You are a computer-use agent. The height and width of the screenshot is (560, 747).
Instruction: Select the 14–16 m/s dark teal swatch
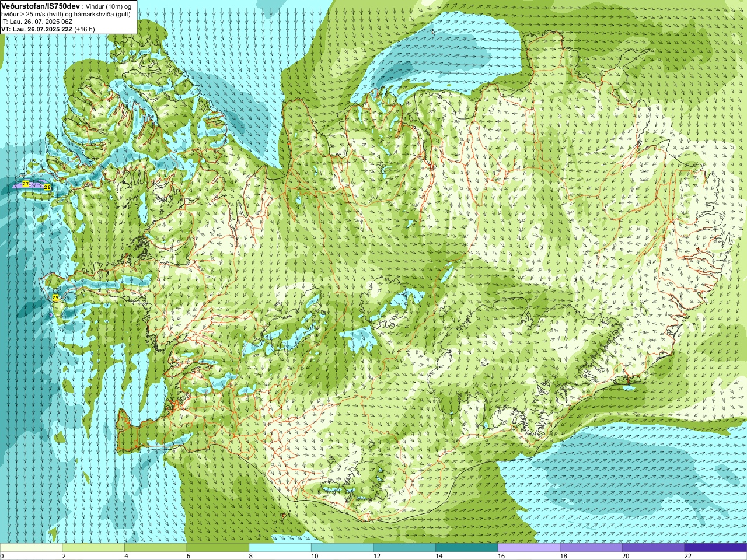coord(467,548)
